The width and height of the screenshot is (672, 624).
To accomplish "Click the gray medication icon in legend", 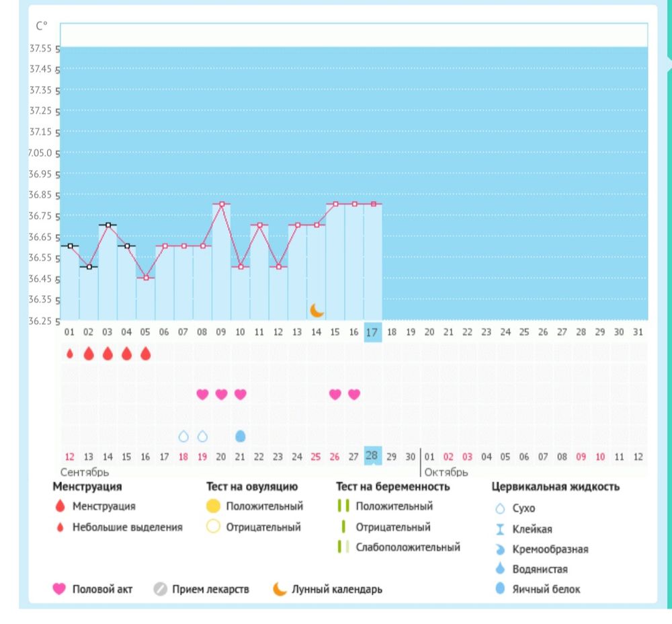I will coord(159,590).
